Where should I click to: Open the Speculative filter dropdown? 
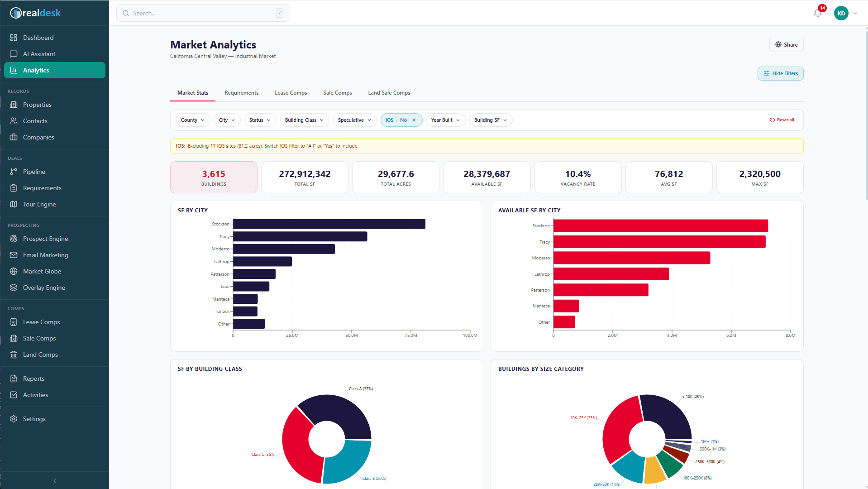coord(355,120)
